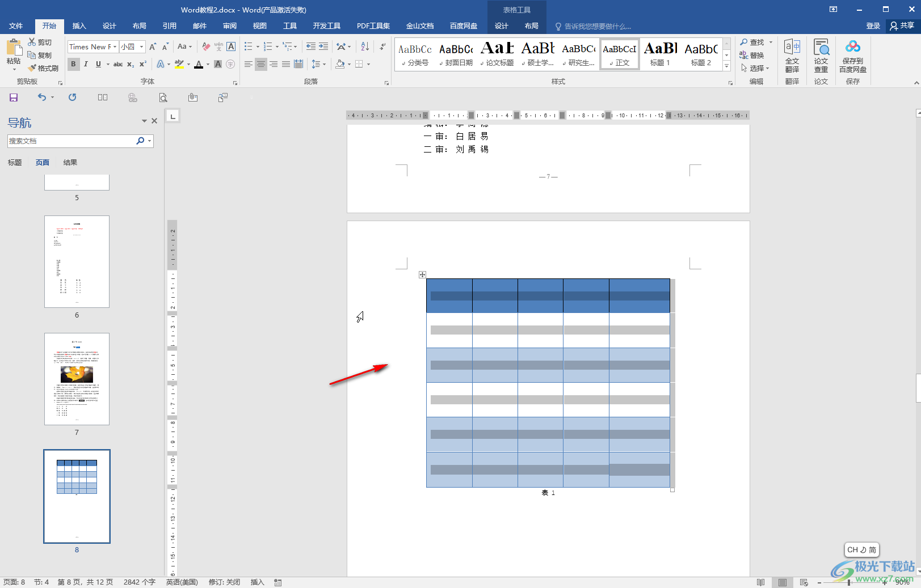921x588 pixels.
Task: Open phonetic guide (wén) tool
Action: click(218, 46)
